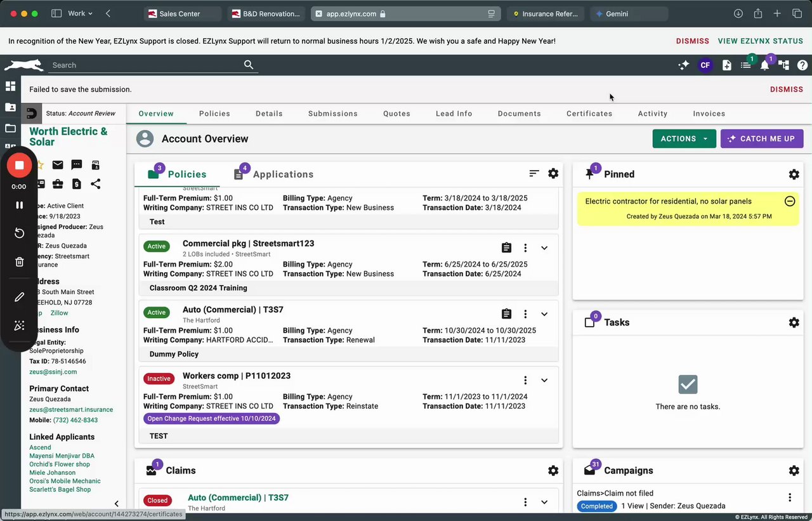Viewport: 812px width, 521px height.
Task: Open more options for Claim not filed campaign
Action: point(790,498)
